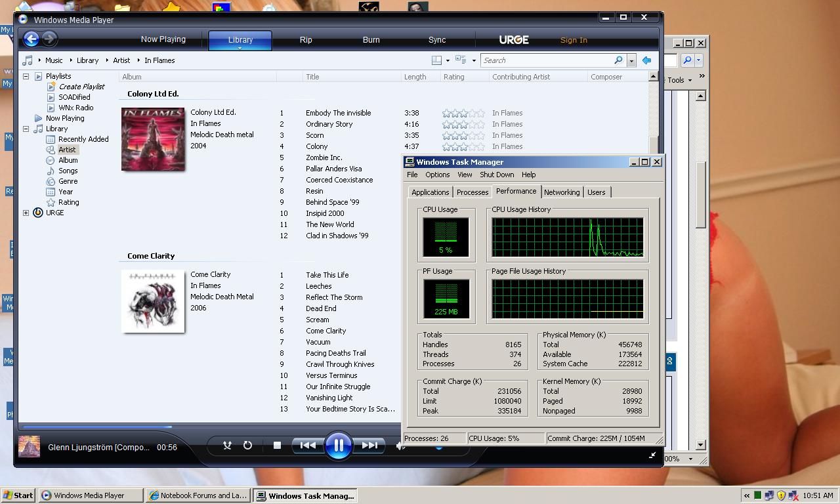The image size is (840, 504).
Task: Switch to Task Manager Processes tab
Action: click(472, 192)
